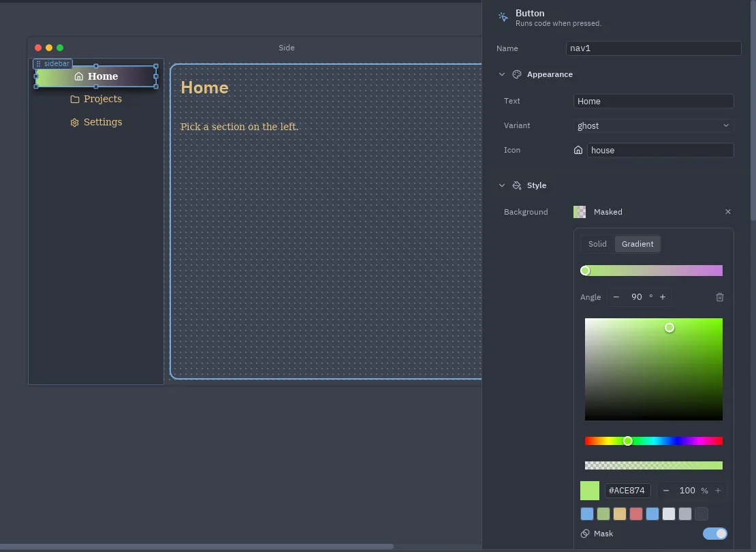This screenshot has height=552, width=756.
Task: Click the large current color swatch
Action: 589,491
